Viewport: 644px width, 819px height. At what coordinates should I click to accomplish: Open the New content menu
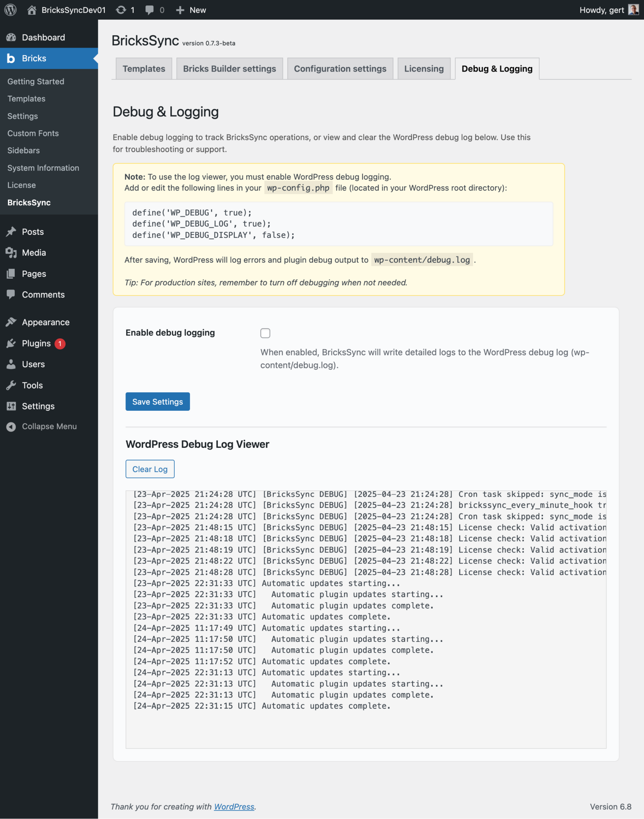[x=191, y=10]
